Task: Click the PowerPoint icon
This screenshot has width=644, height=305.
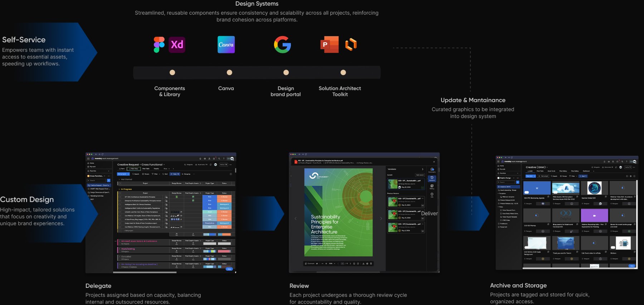Action: pyautogui.click(x=329, y=45)
